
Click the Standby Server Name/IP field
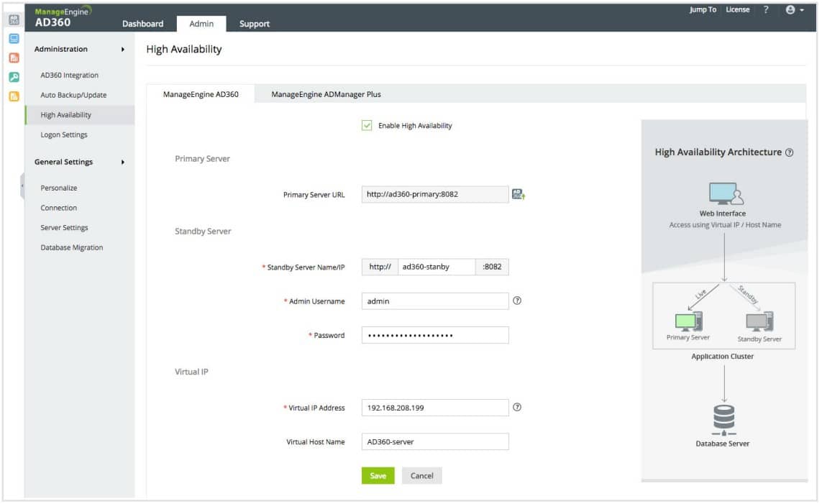[x=438, y=267]
